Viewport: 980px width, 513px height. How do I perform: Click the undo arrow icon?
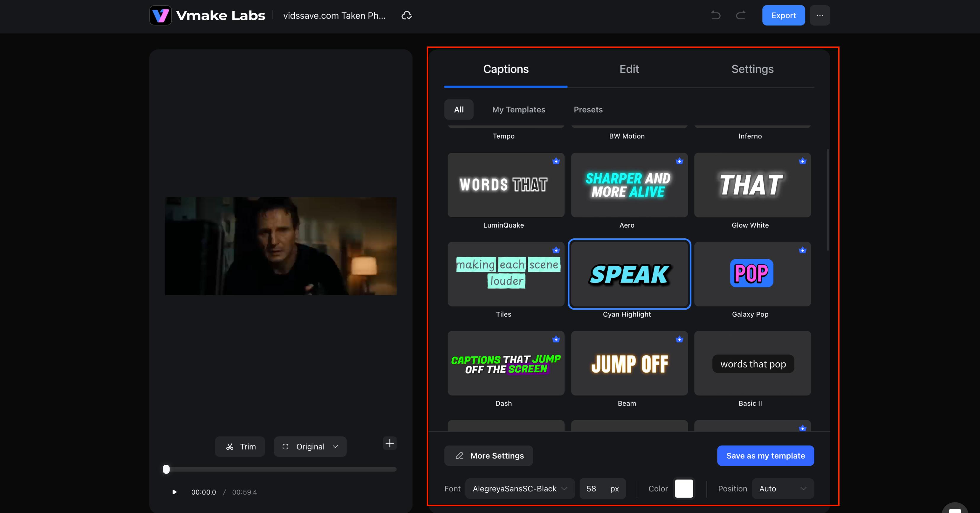(x=716, y=15)
